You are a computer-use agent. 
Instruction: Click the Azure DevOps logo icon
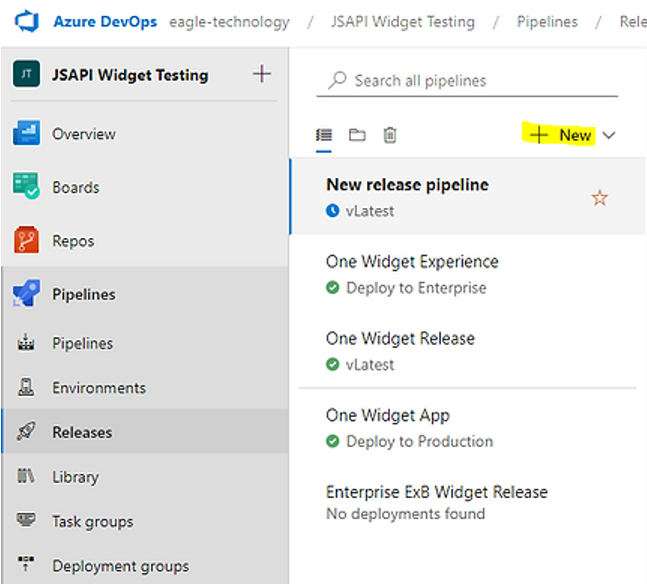tap(27, 21)
